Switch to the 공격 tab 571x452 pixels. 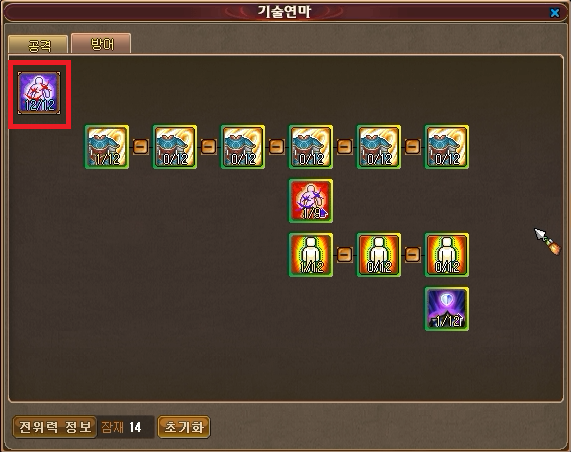click(x=38, y=45)
